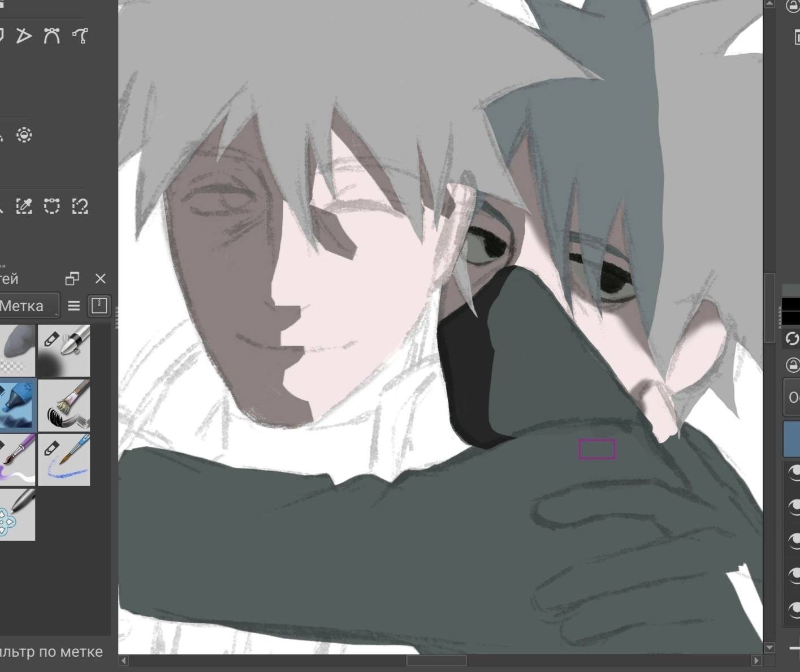Image resolution: width=800 pixels, height=672 pixels.
Task: Click the canvas vertical scrollbar thumb
Action: coord(769,307)
